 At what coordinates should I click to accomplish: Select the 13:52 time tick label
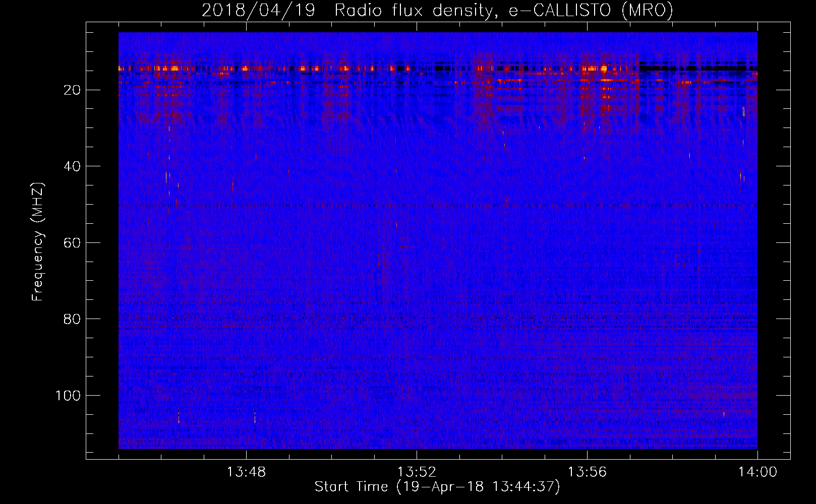[x=417, y=472]
